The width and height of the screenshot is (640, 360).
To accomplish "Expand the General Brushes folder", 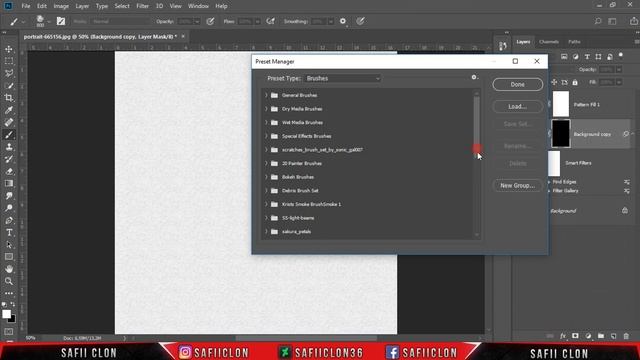I will pyautogui.click(x=266, y=95).
